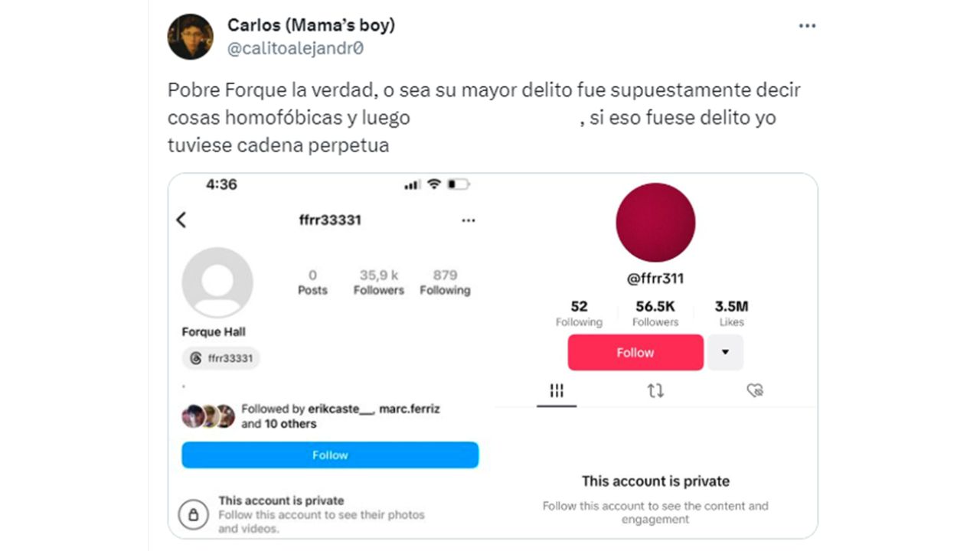Image resolution: width=980 pixels, height=551 pixels.
Task: Expand the dropdown arrow beside TikTok Follow button
Action: 725,352
